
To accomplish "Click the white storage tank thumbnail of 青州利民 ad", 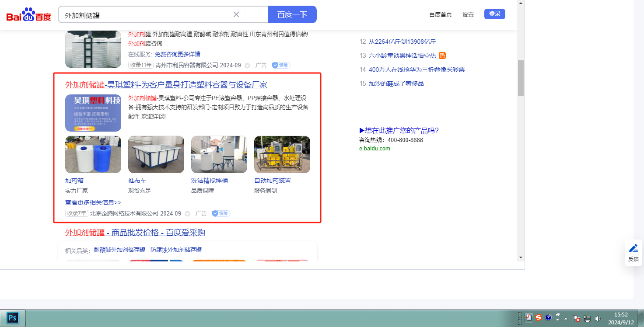I will 93,49.
